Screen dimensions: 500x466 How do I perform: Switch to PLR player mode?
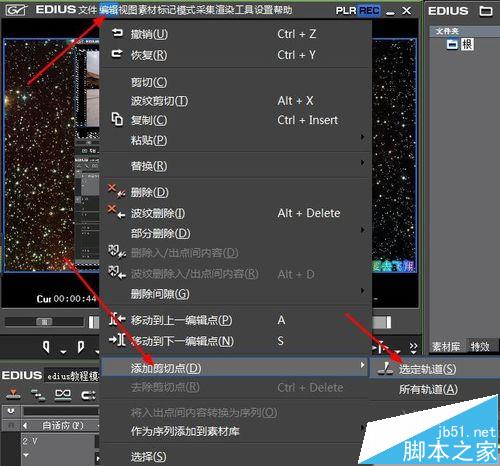(346, 11)
